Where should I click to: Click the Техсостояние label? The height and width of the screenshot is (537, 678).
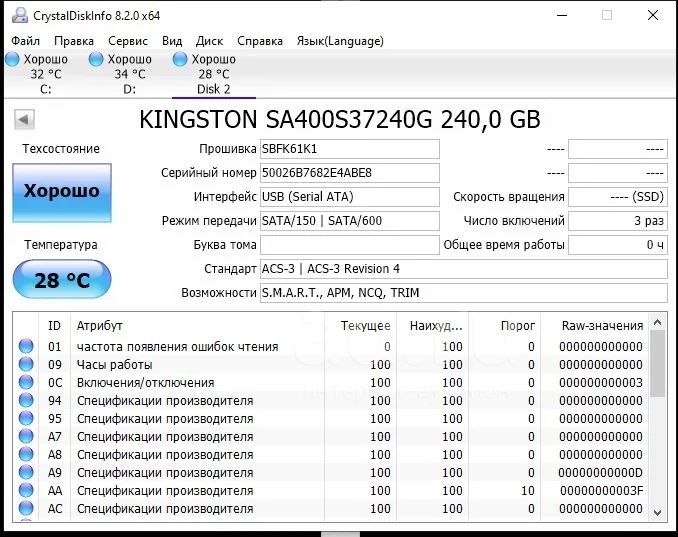coord(61,149)
